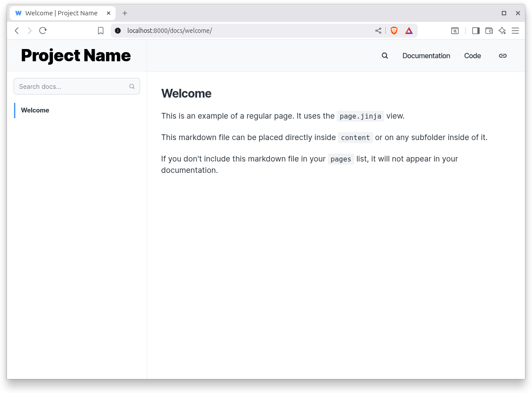The width and height of the screenshot is (532, 393).
Task: Open the documentation search icon in the header
Action: [384, 56]
